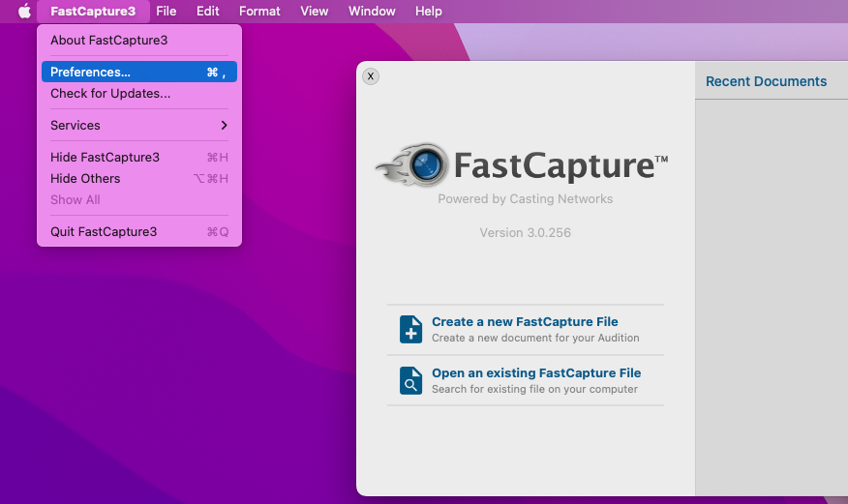Select Hide Others

139,178
